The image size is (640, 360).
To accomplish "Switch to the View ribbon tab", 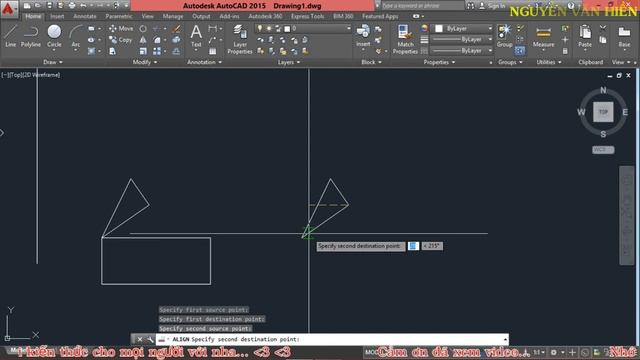I will coord(147,16).
